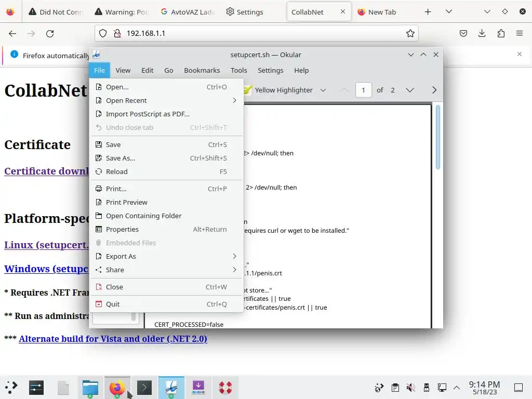Open Dolphin file manager from taskbar
Screen dimensions: 532x399
pos(90,388)
